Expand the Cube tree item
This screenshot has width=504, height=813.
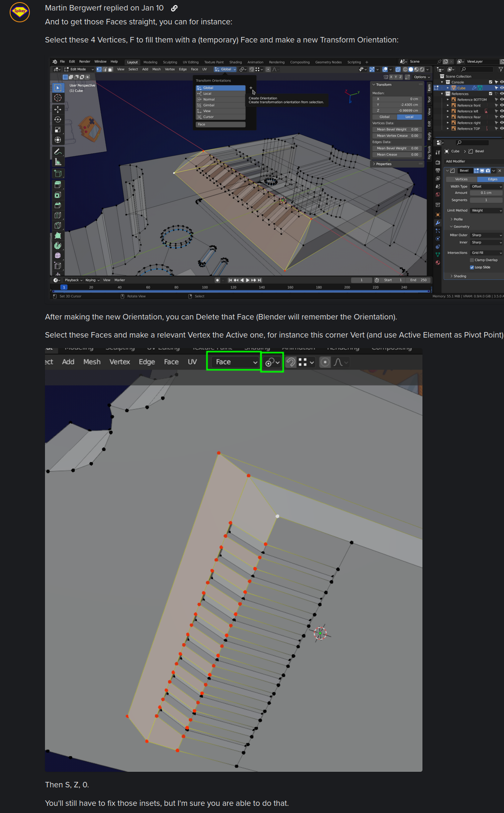click(448, 88)
